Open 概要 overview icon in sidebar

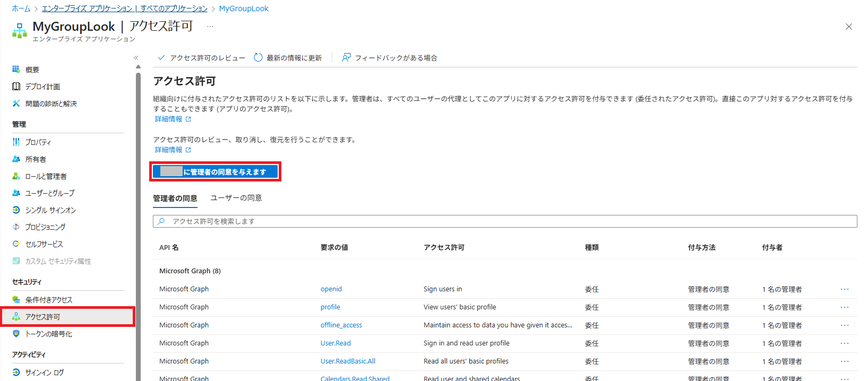pyautogui.click(x=16, y=70)
